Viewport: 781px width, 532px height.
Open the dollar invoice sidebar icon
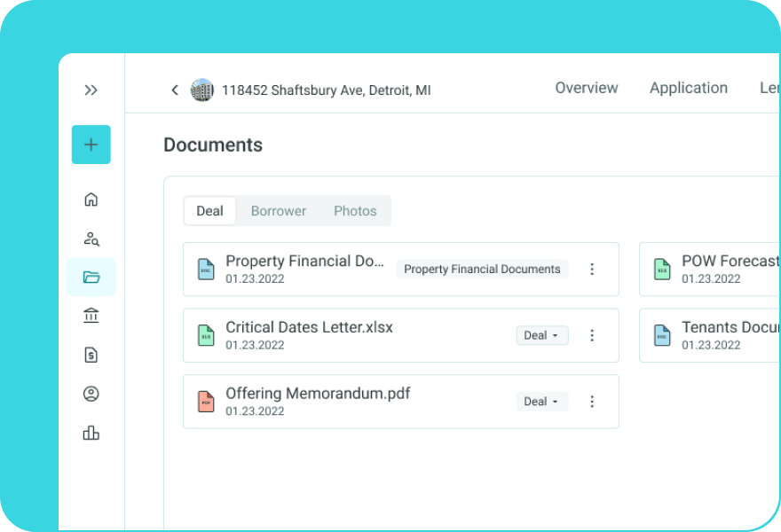[x=91, y=355]
